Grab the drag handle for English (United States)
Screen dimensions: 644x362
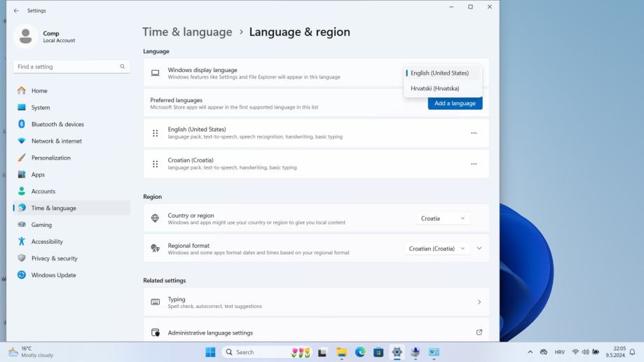pyautogui.click(x=156, y=134)
